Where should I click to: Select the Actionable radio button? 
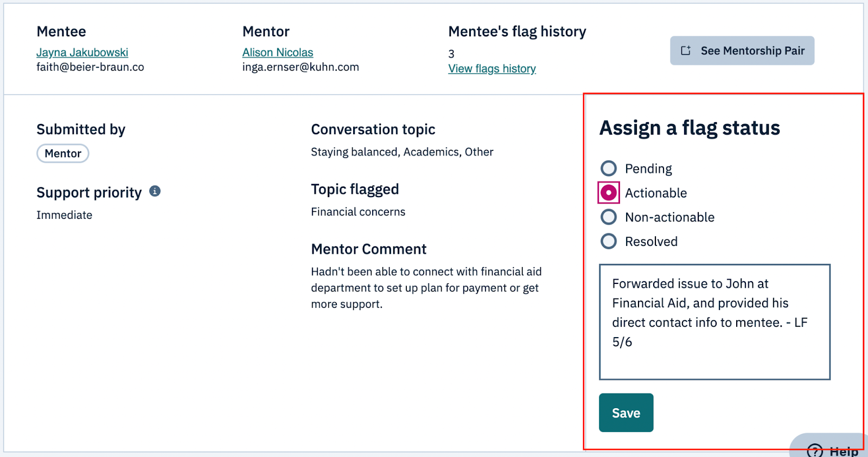tap(609, 193)
